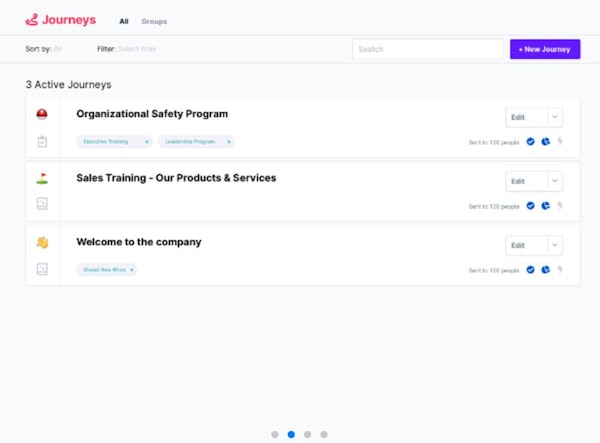This screenshot has width=600, height=443.
Task: Click the clipboard icon under Organizational Safety Program
Action: (x=42, y=142)
